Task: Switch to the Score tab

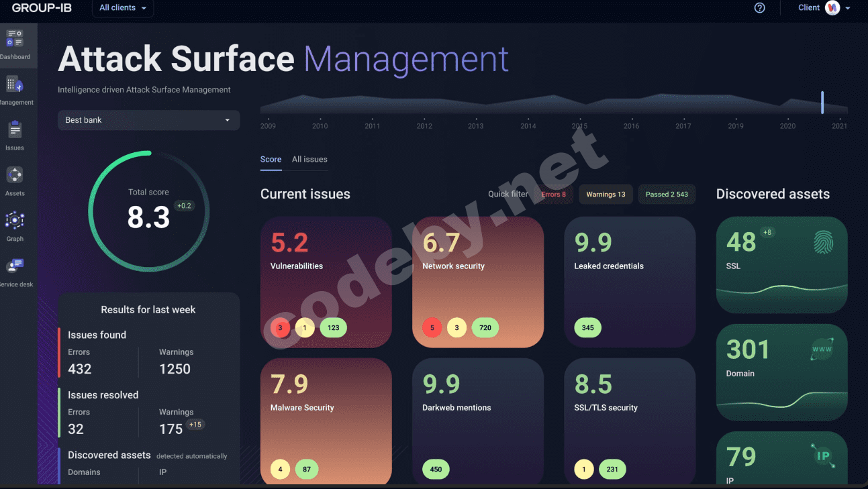Action: click(271, 159)
